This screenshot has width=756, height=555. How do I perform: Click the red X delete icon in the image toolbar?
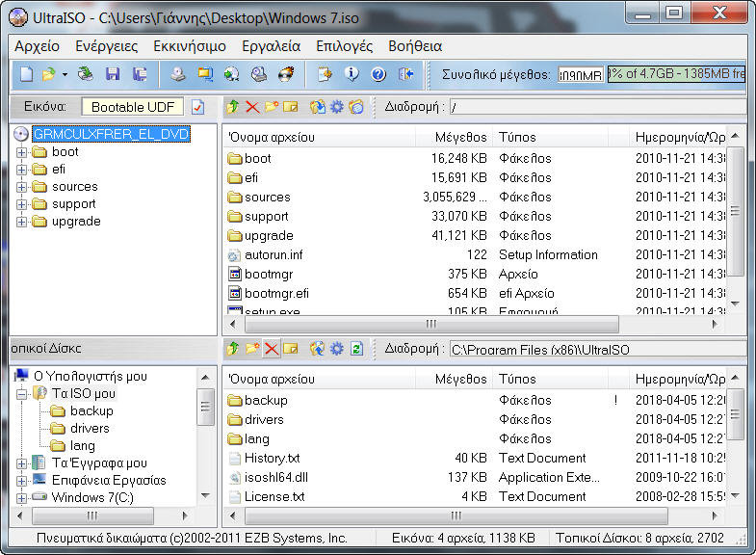pos(252,107)
